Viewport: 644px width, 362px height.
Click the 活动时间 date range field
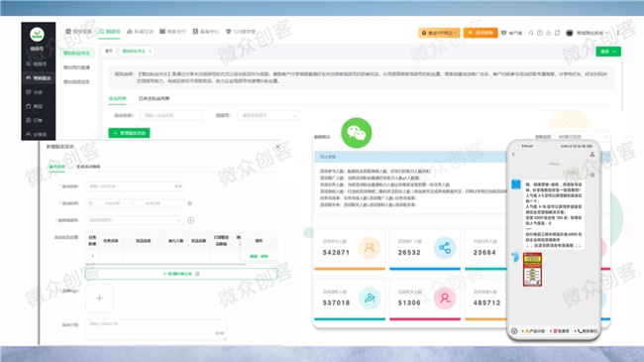pyautogui.click(x=135, y=203)
